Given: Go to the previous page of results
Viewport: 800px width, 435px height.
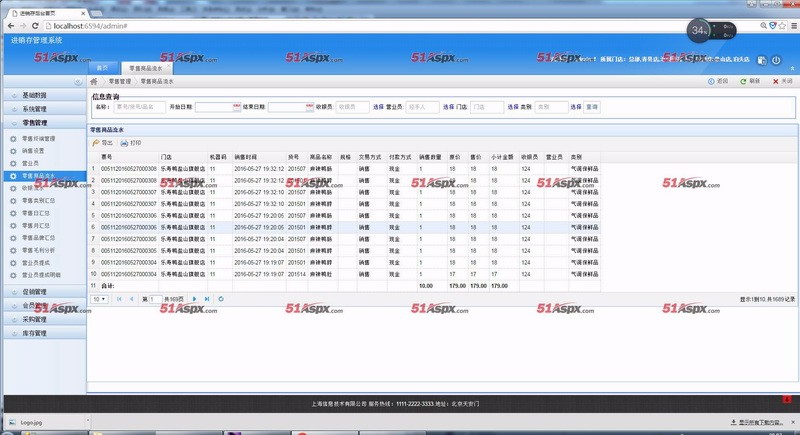Looking at the screenshot, I should (x=132, y=299).
